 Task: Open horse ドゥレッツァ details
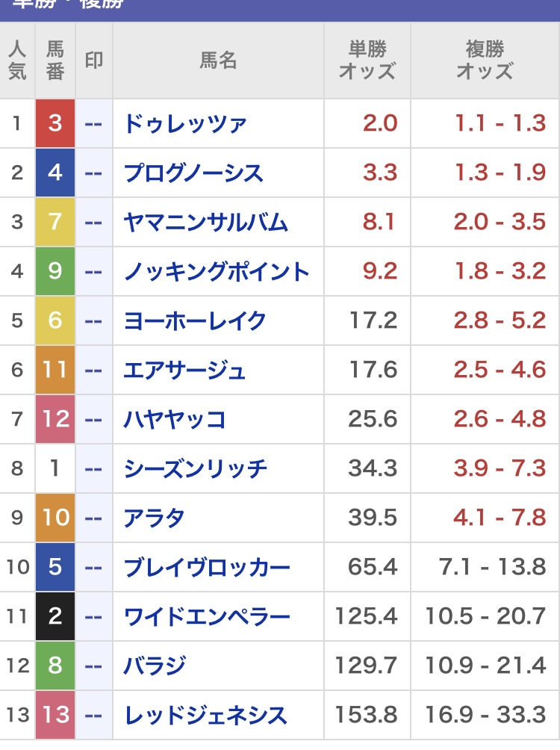point(185,123)
